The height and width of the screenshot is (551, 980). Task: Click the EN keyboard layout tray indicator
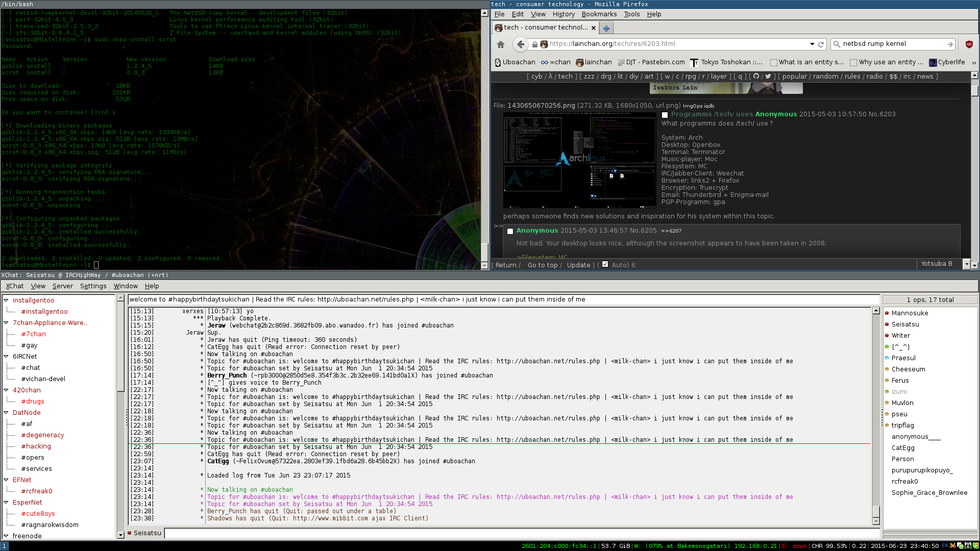pyautogui.click(x=945, y=545)
